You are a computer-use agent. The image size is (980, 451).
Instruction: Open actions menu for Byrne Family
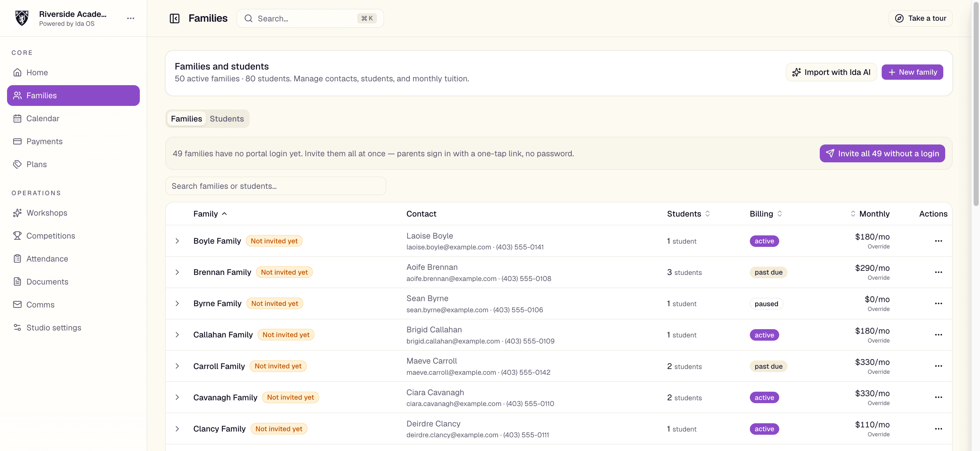pyautogui.click(x=939, y=303)
